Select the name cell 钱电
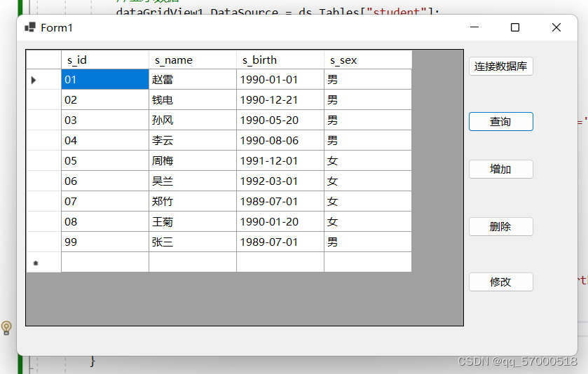This screenshot has height=374, width=588. tap(193, 99)
